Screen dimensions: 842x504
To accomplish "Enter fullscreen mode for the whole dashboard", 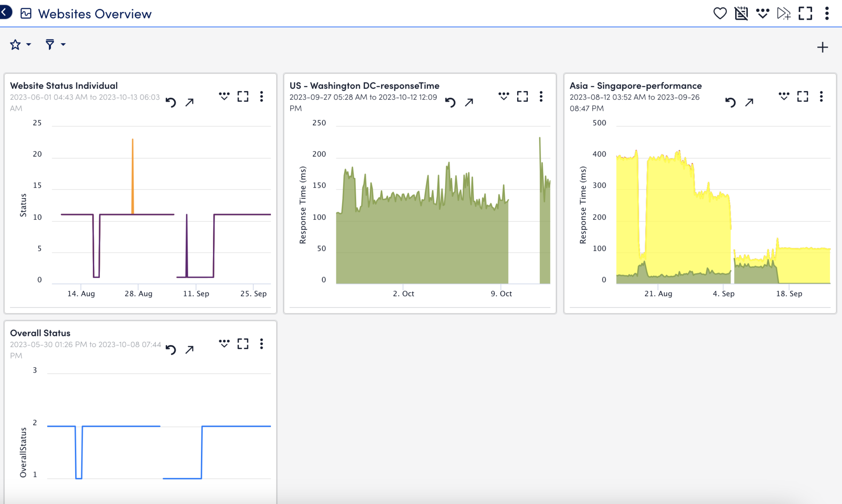I will [x=806, y=13].
